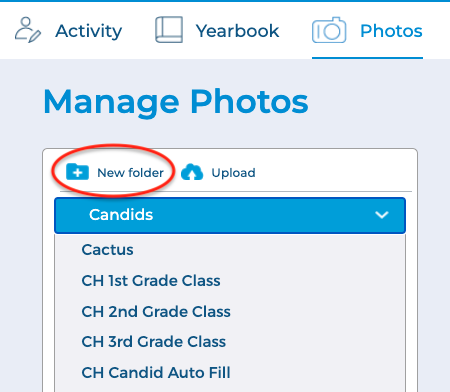Select CH Candid Auto Fill folder

tap(156, 373)
